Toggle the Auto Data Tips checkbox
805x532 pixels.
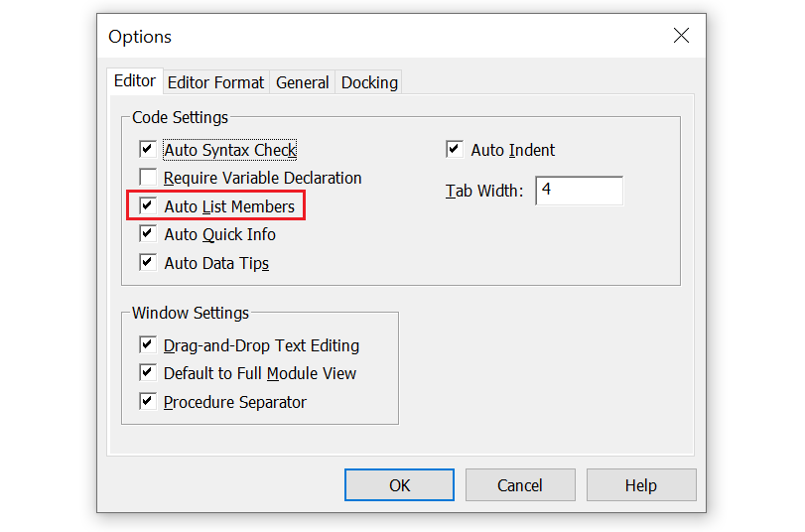[x=148, y=262]
